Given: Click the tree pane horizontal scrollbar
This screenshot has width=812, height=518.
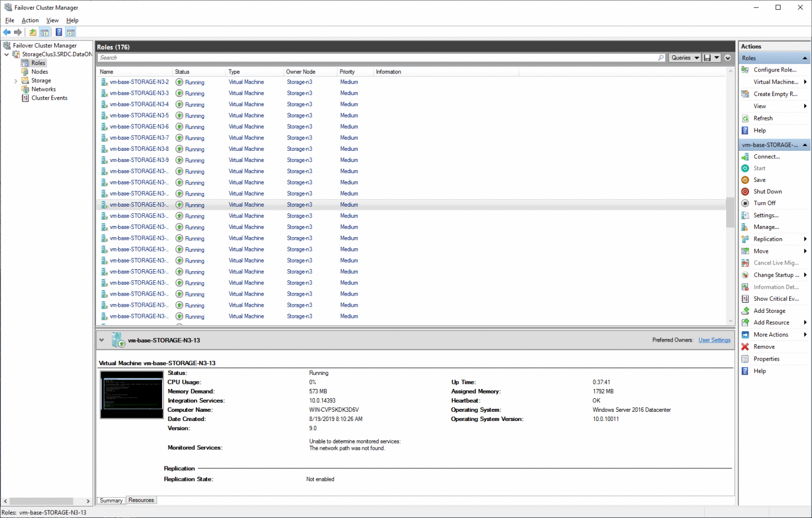Looking at the screenshot, I should [42, 501].
